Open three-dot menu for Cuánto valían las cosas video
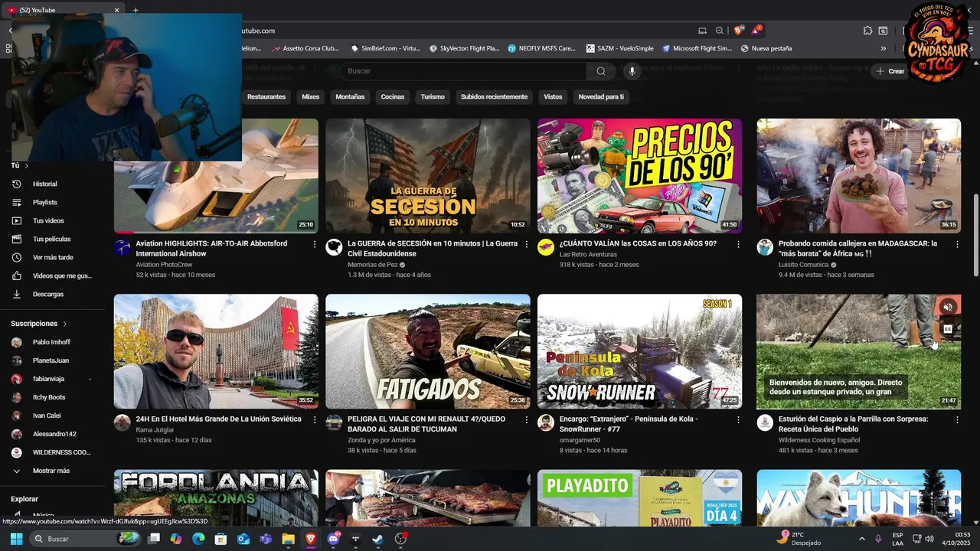 [x=738, y=244]
